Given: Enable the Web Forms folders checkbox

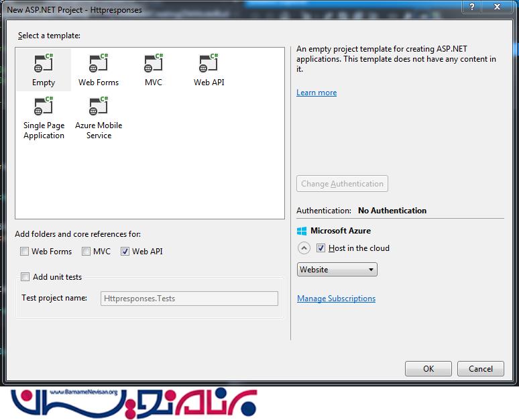Looking at the screenshot, I should pos(25,252).
